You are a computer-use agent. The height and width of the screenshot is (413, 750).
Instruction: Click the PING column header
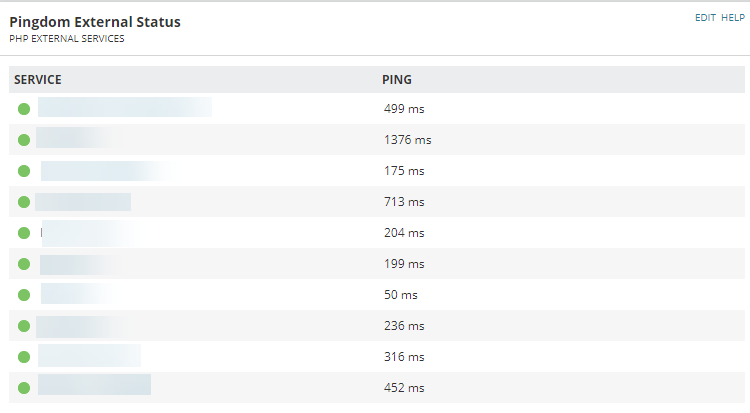coord(397,80)
